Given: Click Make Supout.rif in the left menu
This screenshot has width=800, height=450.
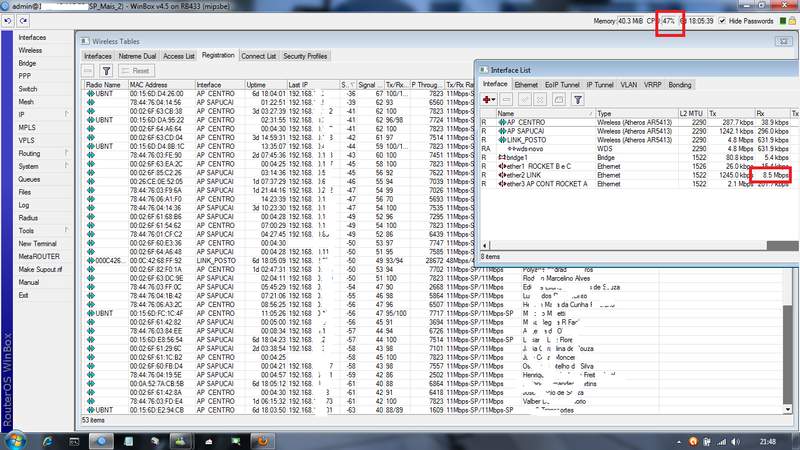Looking at the screenshot, I should (40, 269).
